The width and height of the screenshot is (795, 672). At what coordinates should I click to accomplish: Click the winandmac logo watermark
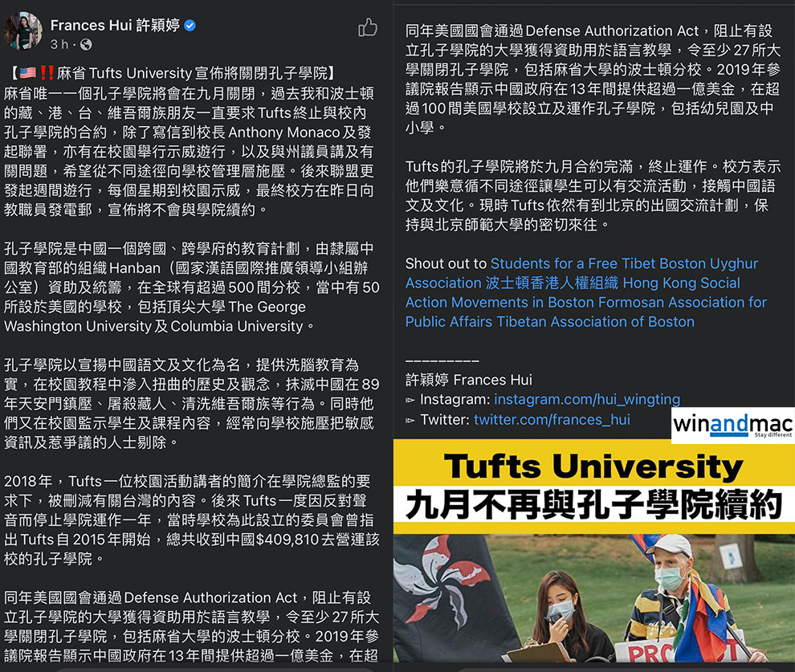732,425
